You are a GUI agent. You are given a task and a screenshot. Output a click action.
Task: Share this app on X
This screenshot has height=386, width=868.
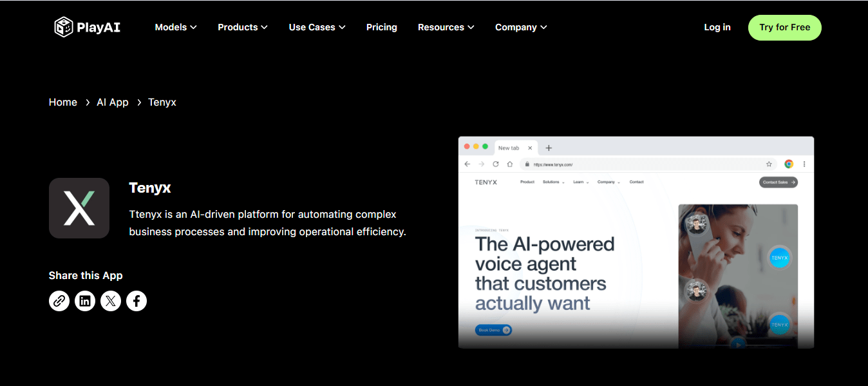coord(111,301)
